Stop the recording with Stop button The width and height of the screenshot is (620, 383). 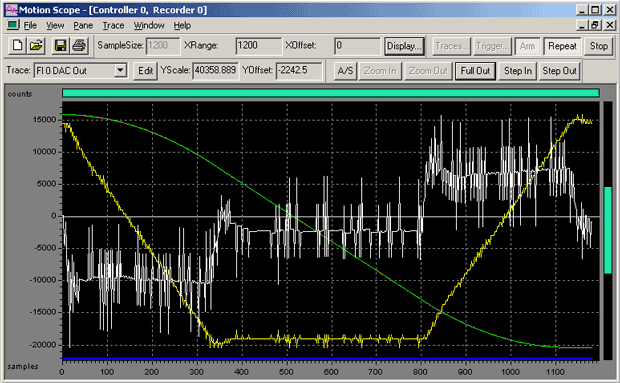[x=598, y=46]
